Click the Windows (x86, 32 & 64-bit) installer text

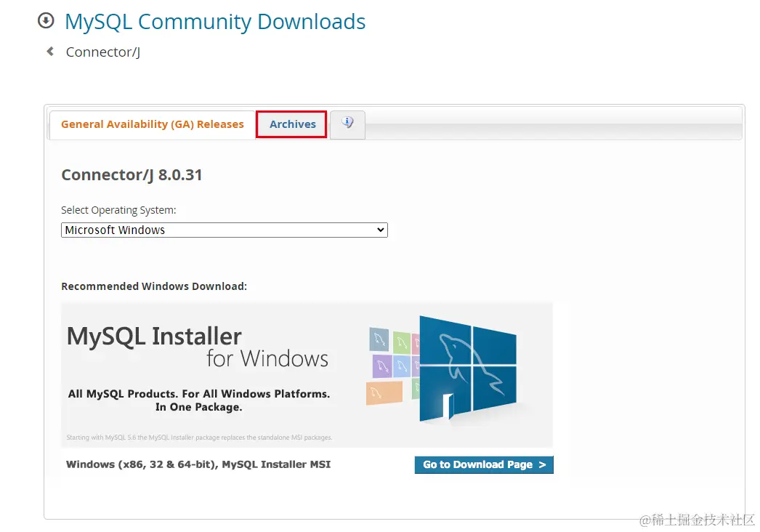198,464
